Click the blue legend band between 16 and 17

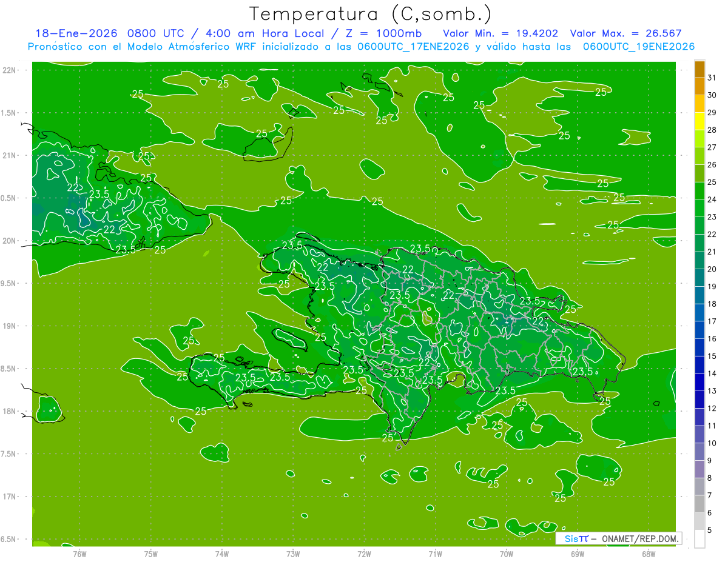699,330
